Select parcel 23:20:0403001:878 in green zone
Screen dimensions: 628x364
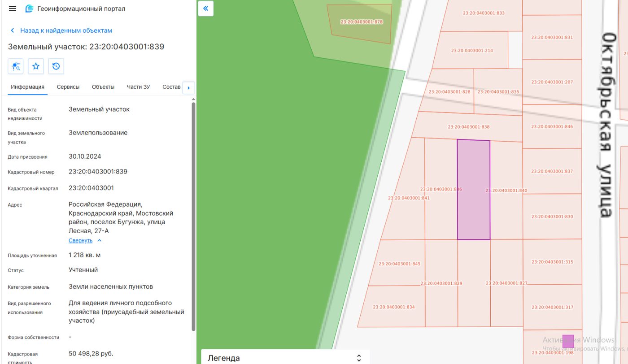pyautogui.click(x=362, y=22)
